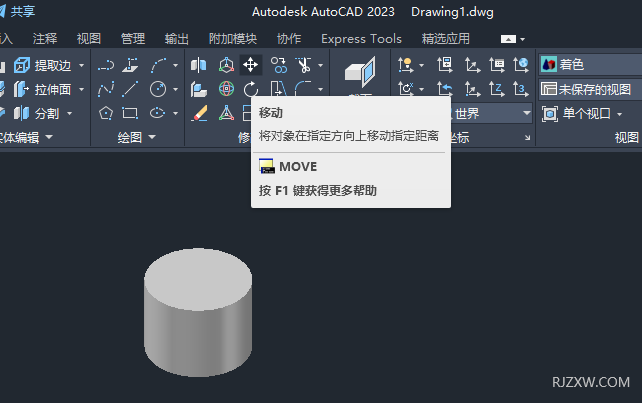Viewport: 642px width, 403px height.
Task: Click the 提取边 button
Action: click(x=49, y=65)
